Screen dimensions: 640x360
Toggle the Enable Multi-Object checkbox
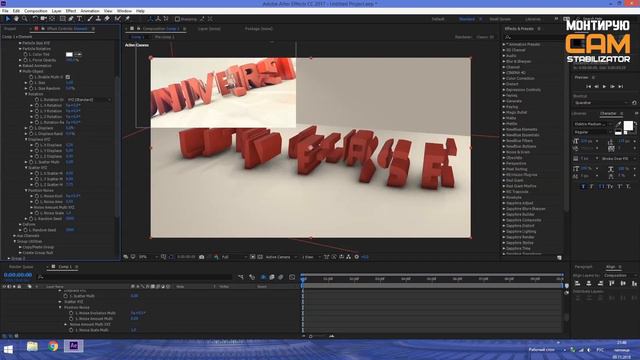[68, 77]
